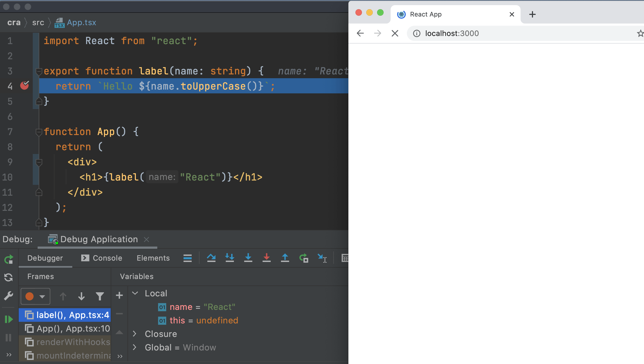Open the thread selector dropdown in Frames
The width and height of the screenshot is (644, 364).
(x=35, y=296)
